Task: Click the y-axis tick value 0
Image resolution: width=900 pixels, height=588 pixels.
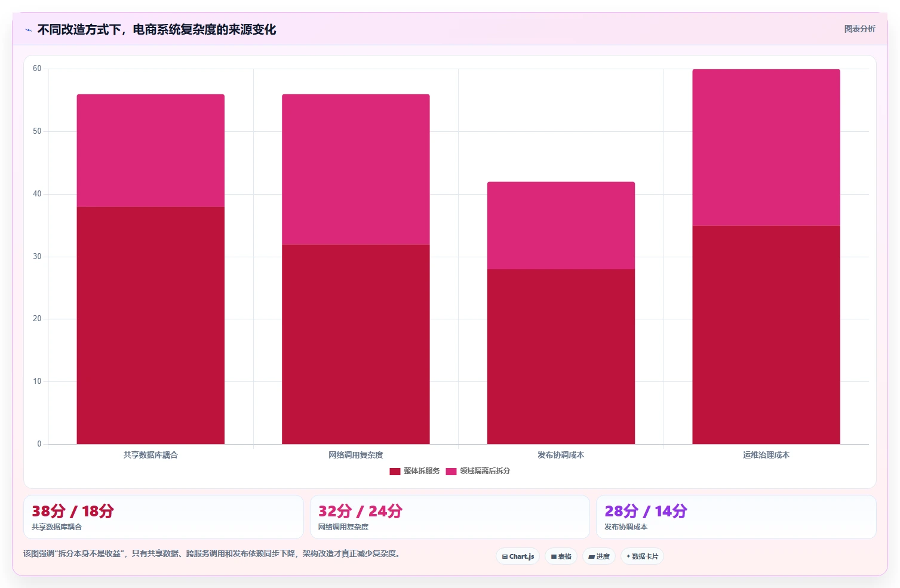Action: click(39, 444)
